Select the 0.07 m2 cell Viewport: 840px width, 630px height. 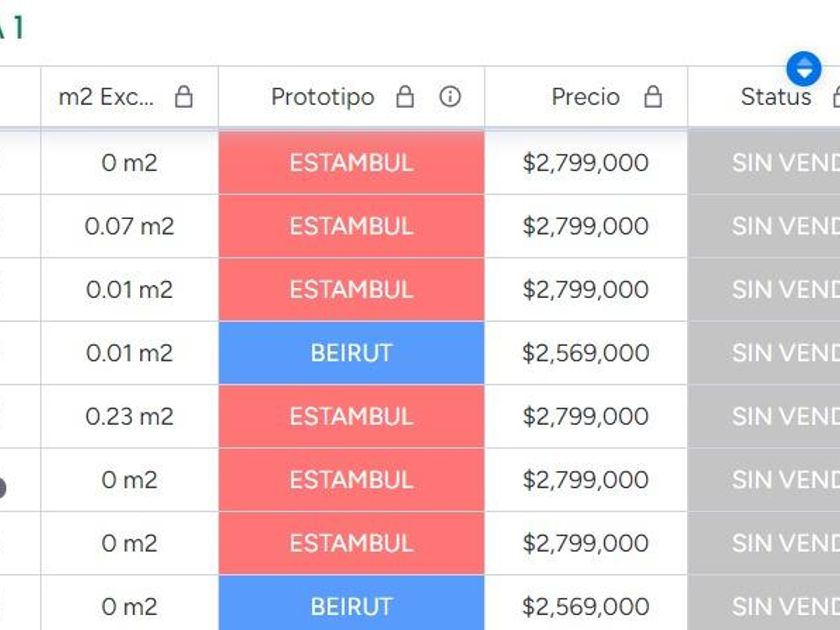pyautogui.click(x=129, y=226)
